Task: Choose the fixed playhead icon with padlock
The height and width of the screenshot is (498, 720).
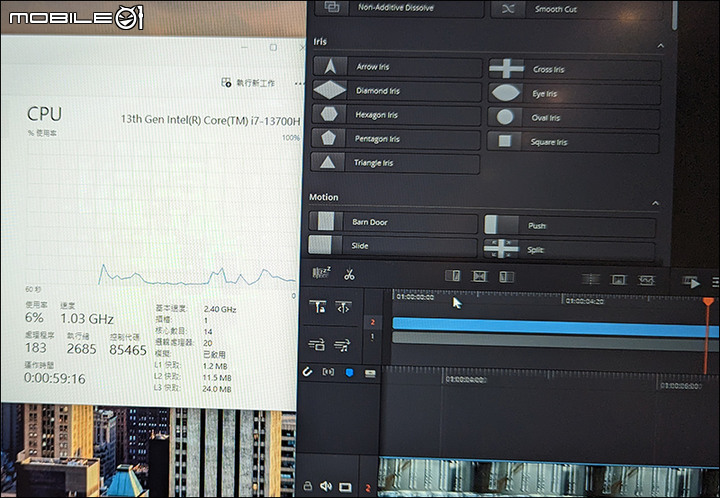Action: [318, 307]
